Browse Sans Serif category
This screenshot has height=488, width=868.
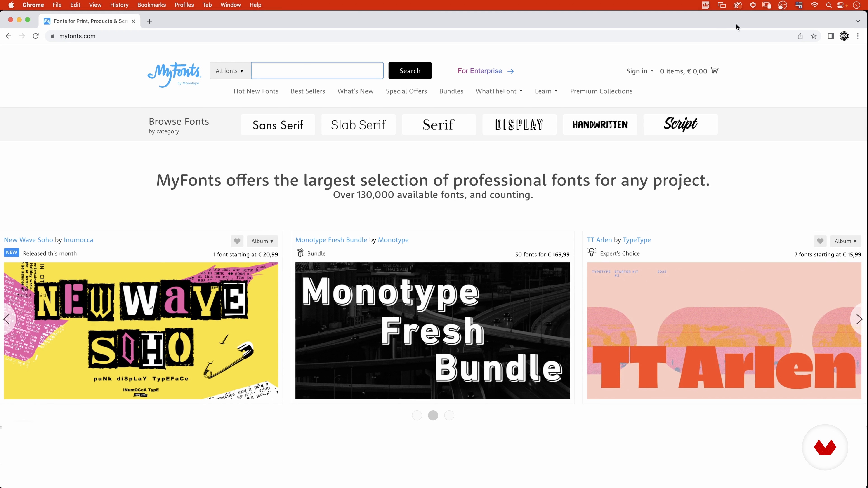coord(278,125)
